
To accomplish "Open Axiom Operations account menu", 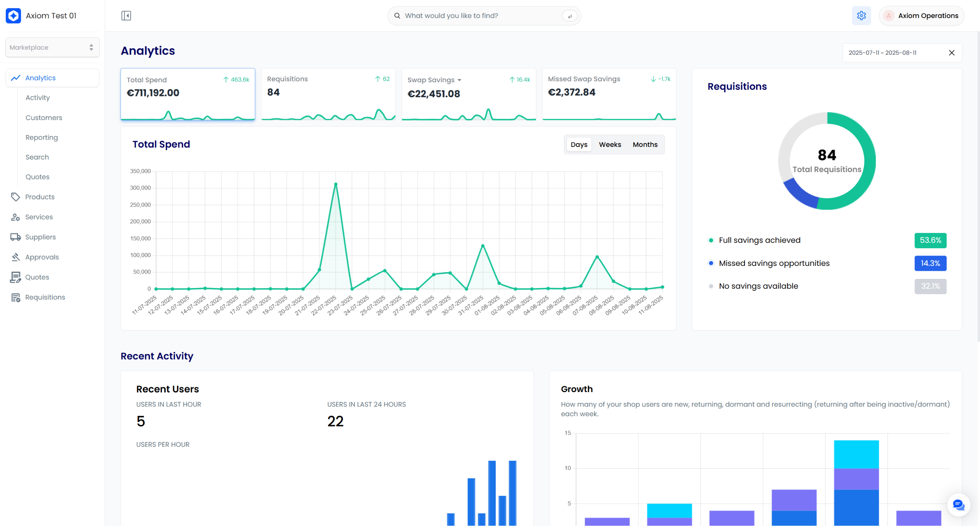I will coord(921,16).
